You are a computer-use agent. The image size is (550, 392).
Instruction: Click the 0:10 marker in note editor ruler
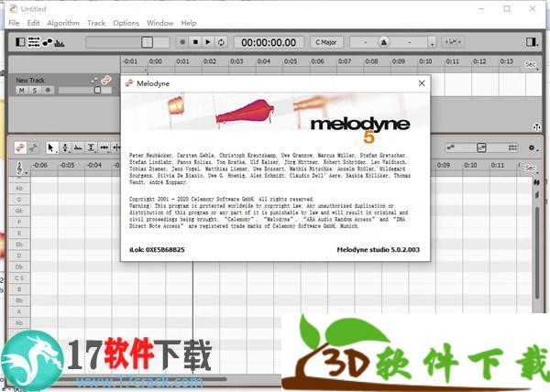470,165
